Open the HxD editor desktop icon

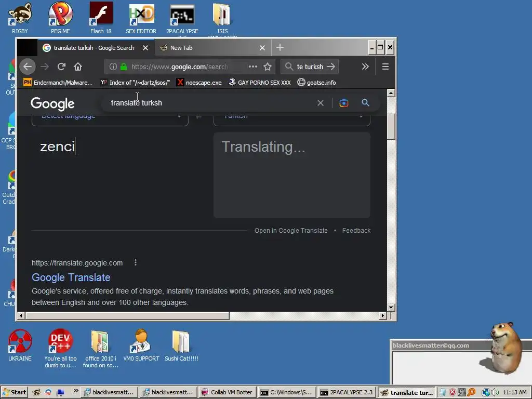(141, 18)
